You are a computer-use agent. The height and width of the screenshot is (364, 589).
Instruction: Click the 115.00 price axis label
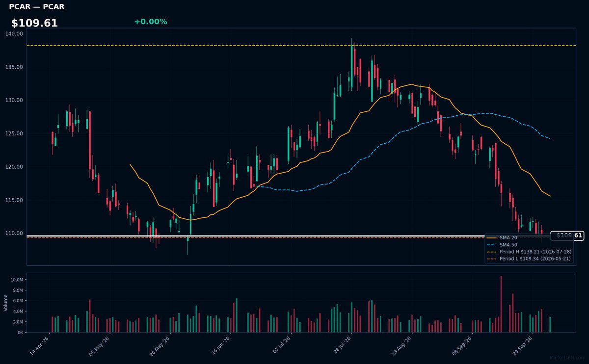[15, 200]
